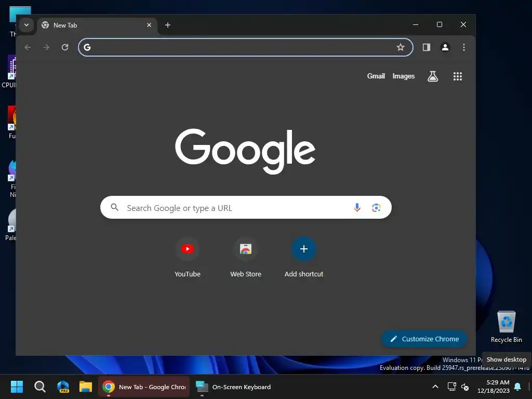Open the clock showing 5:29 AM
Image resolution: width=532 pixels, height=399 pixels.
[x=494, y=387]
